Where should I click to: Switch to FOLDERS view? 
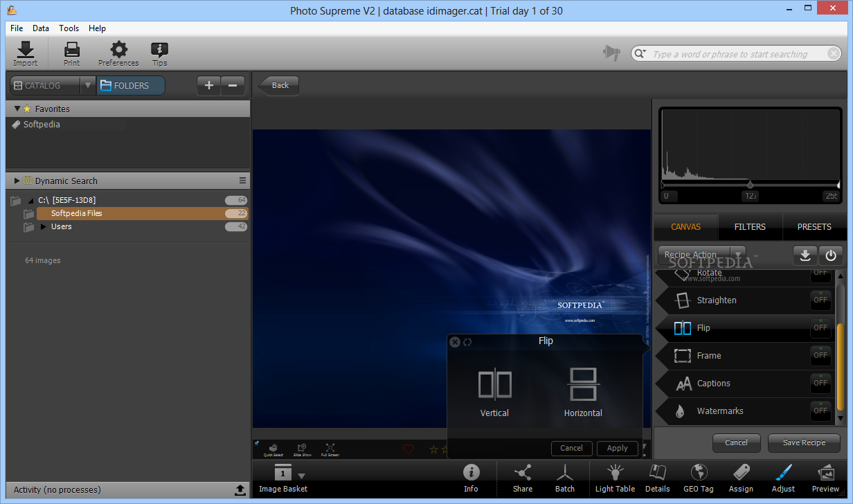tap(131, 86)
